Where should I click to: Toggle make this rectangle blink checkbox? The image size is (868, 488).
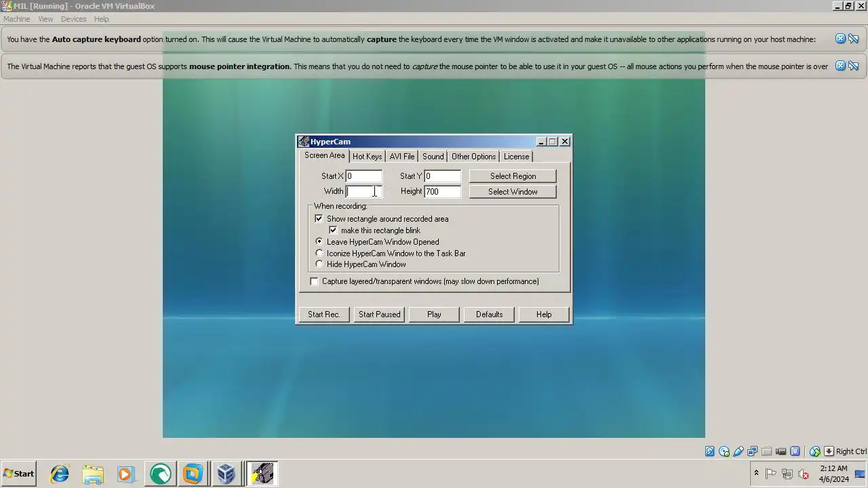point(333,230)
